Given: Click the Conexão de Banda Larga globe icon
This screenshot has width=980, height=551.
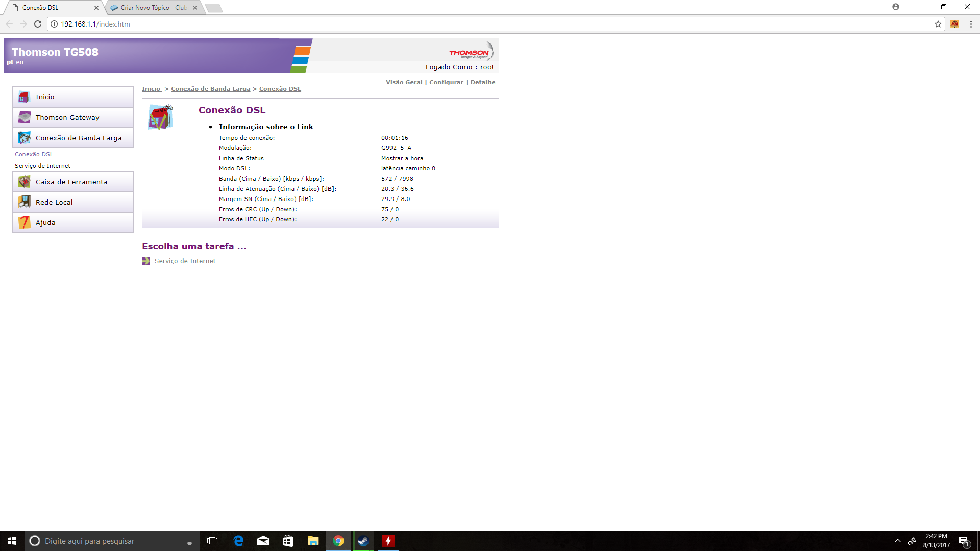Looking at the screenshot, I should tap(24, 138).
